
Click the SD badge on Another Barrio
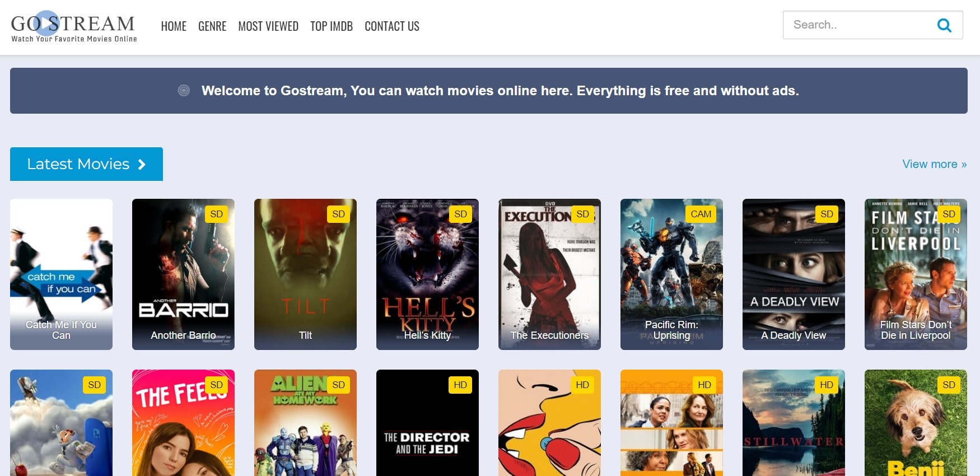217,214
